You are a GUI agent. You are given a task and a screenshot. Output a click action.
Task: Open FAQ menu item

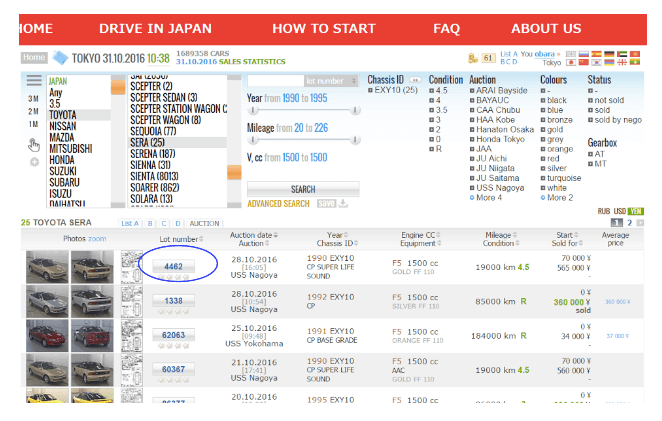(446, 29)
